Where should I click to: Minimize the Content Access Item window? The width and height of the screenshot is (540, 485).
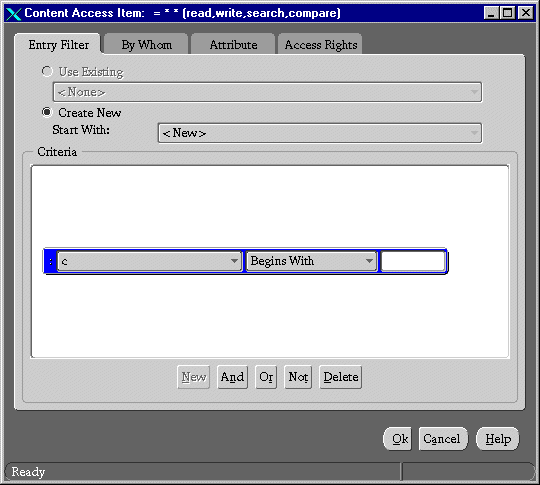click(491, 13)
